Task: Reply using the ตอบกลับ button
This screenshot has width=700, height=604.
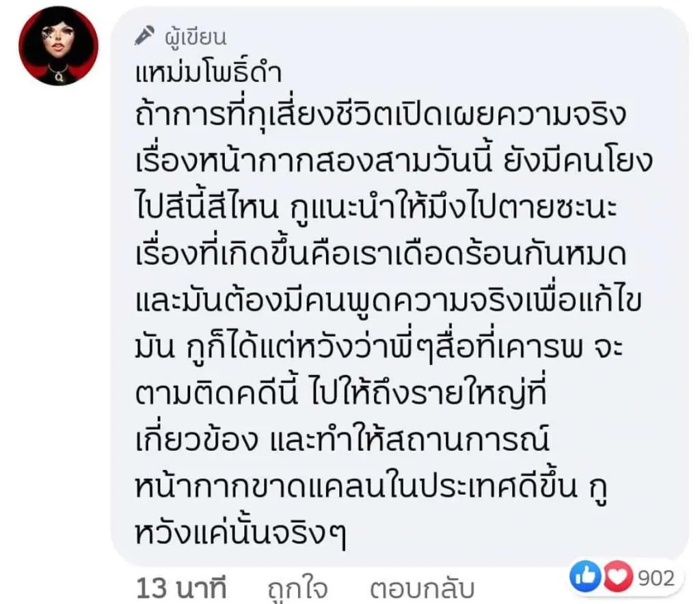Action: coord(422,589)
